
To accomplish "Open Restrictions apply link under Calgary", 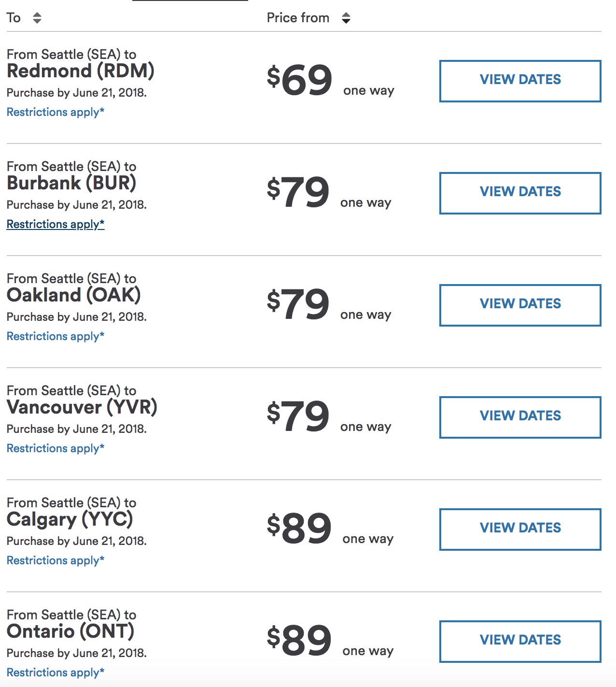I will pos(56,560).
